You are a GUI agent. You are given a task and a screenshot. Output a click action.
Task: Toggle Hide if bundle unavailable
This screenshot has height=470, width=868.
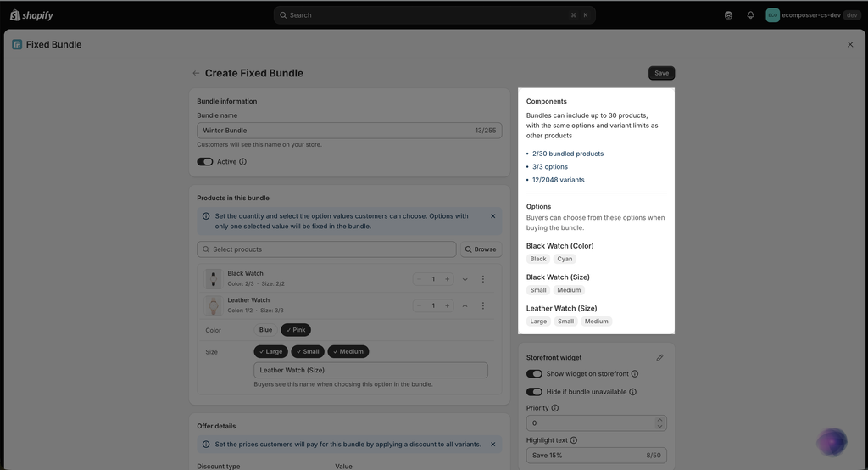pos(534,392)
